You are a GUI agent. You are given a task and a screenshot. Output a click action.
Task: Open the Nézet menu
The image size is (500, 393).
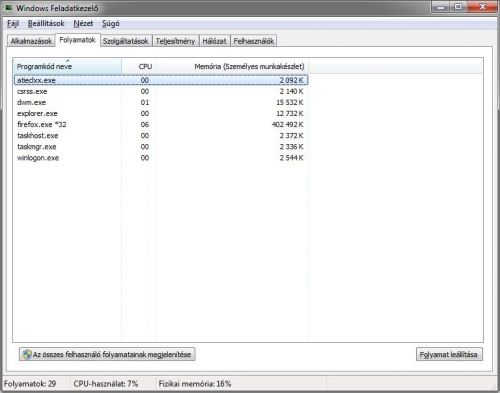pos(83,24)
